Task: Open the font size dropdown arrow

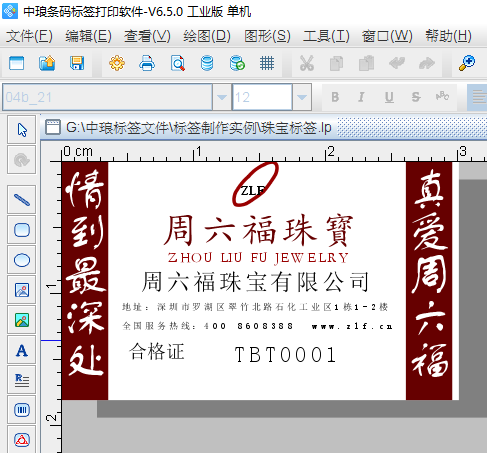Action: click(302, 97)
